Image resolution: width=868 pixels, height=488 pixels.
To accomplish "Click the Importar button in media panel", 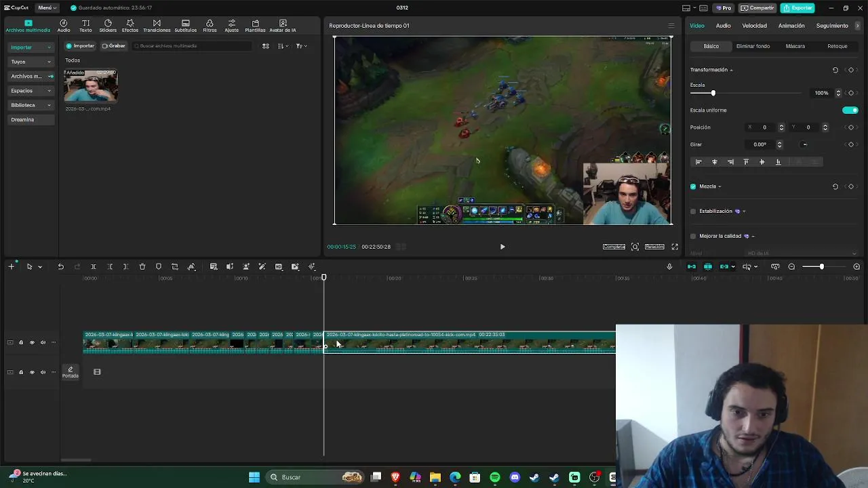I will pos(80,46).
